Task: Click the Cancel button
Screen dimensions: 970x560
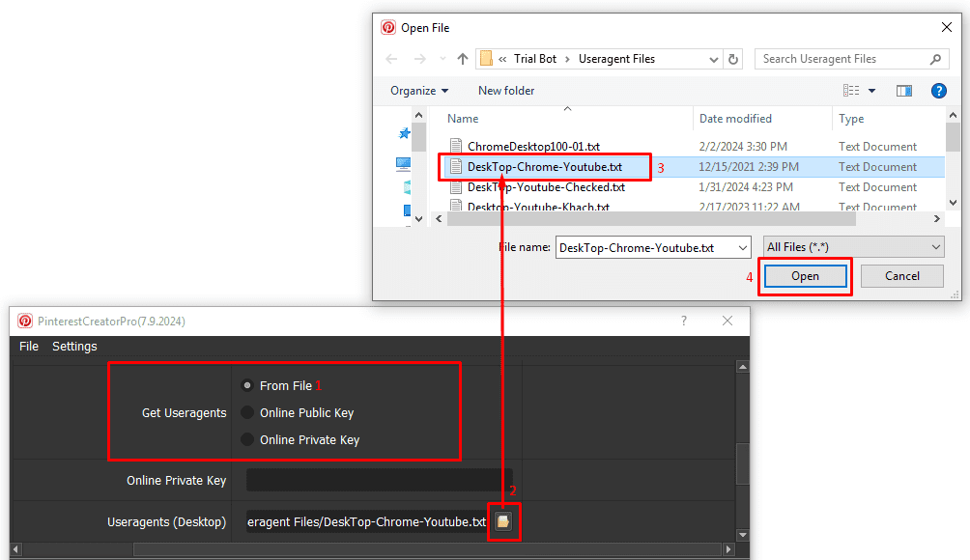Action: click(x=902, y=276)
